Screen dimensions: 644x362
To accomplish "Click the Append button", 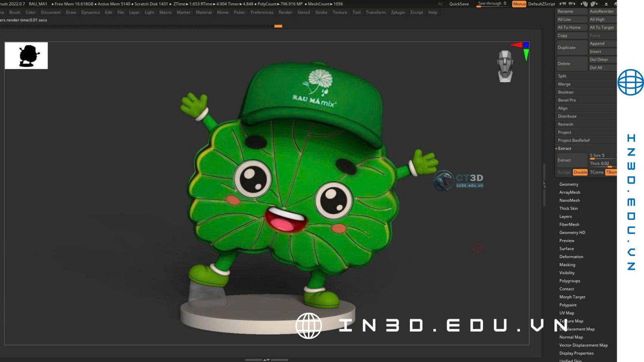I will [x=603, y=44].
